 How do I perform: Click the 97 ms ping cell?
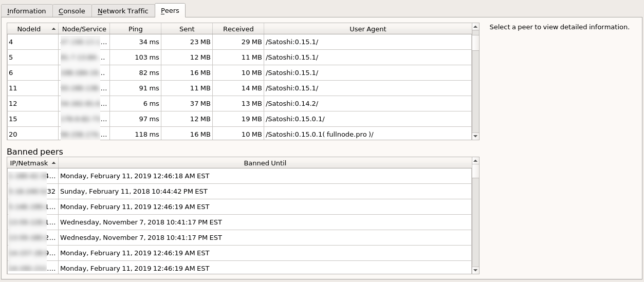click(135, 119)
